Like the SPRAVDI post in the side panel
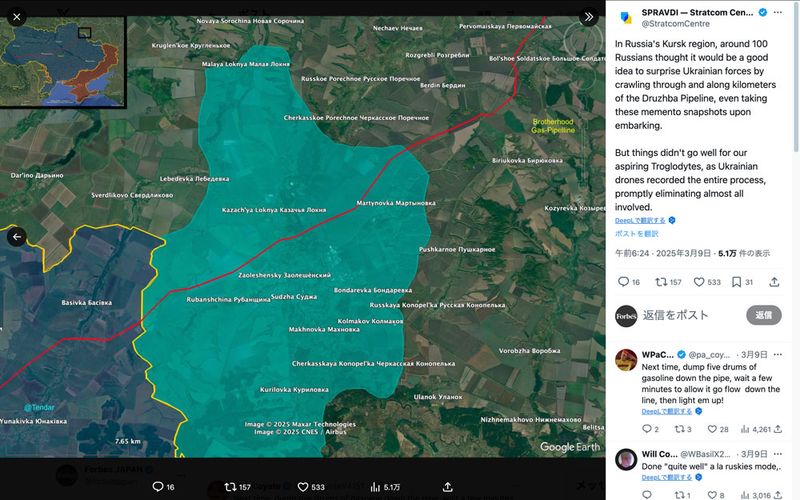 pos(700,282)
